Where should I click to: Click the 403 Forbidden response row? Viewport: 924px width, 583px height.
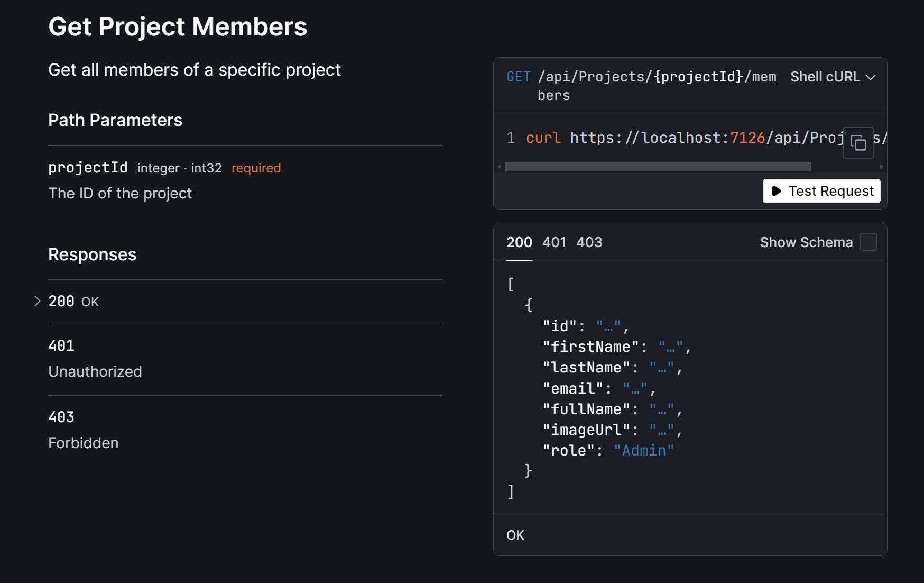click(x=84, y=430)
